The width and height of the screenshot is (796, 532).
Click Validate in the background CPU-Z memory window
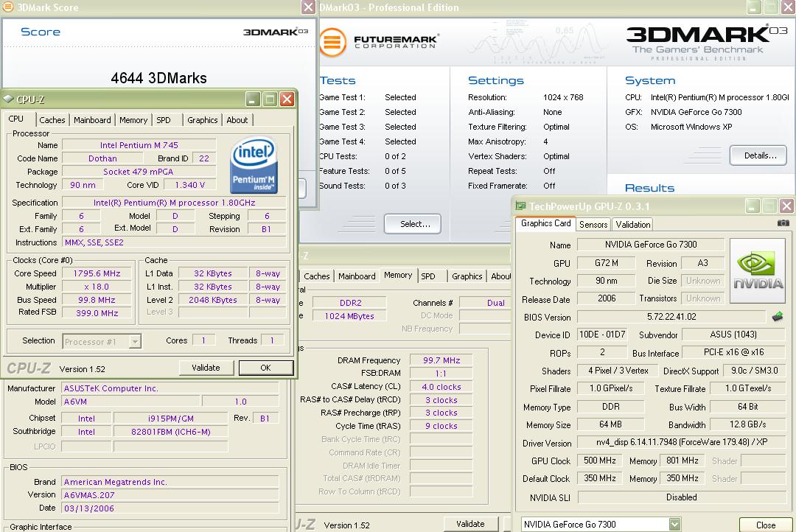470,524
